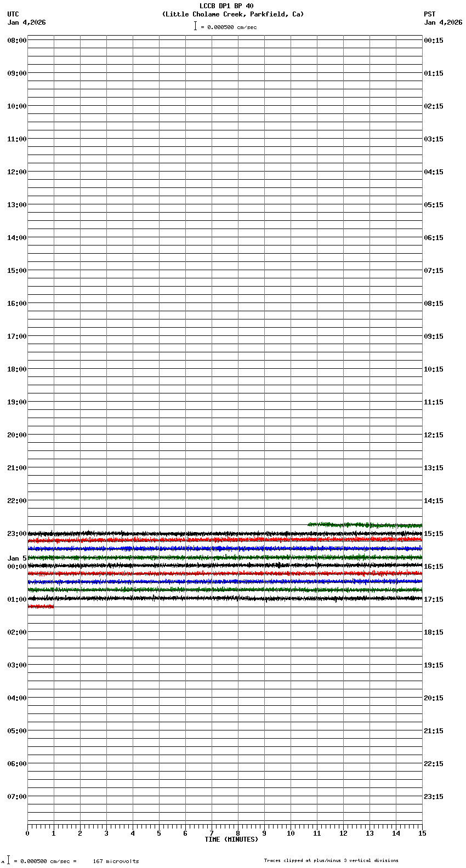Click the 16:00 UTC row label

(x=17, y=304)
